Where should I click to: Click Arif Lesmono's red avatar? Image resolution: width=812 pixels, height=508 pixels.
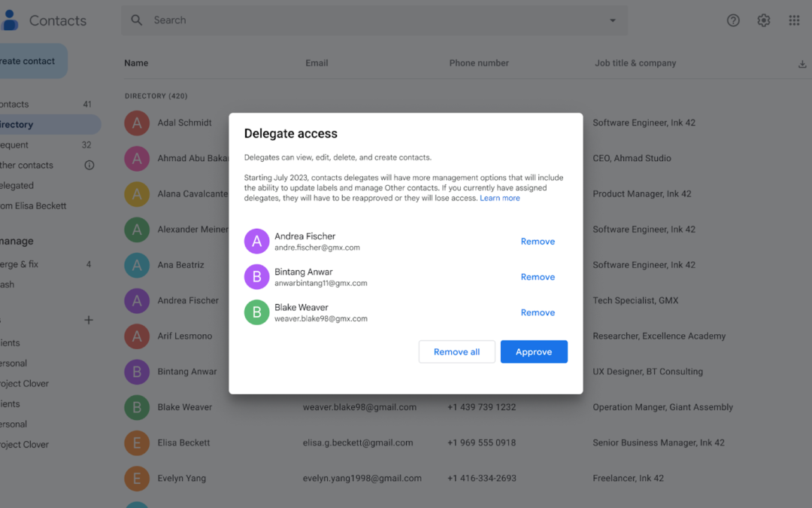137,336
